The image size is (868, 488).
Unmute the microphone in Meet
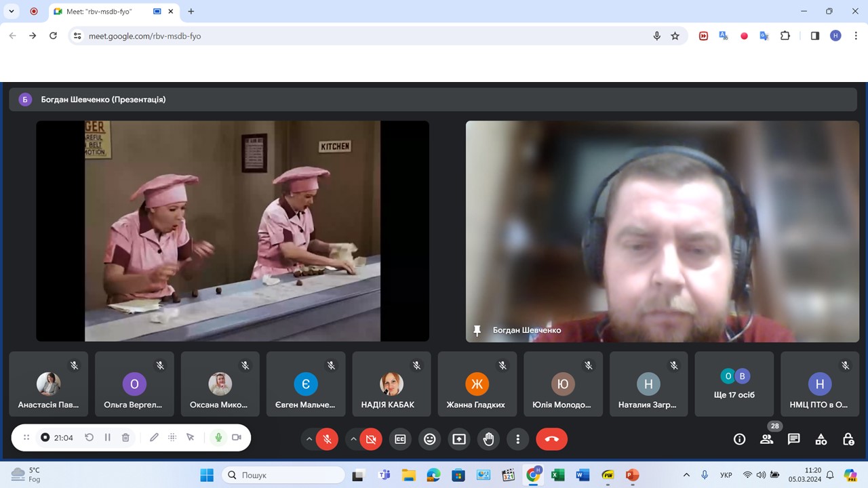click(x=326, y=439)
